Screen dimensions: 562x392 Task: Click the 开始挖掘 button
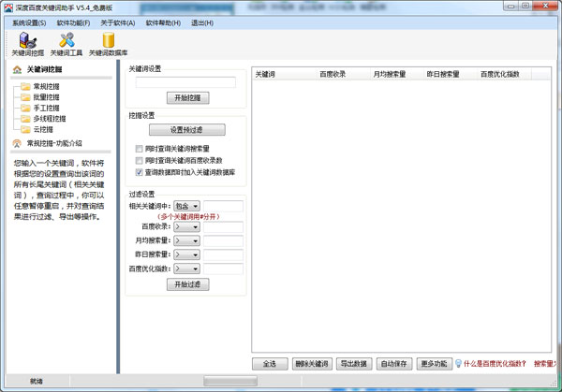point(188,97)
